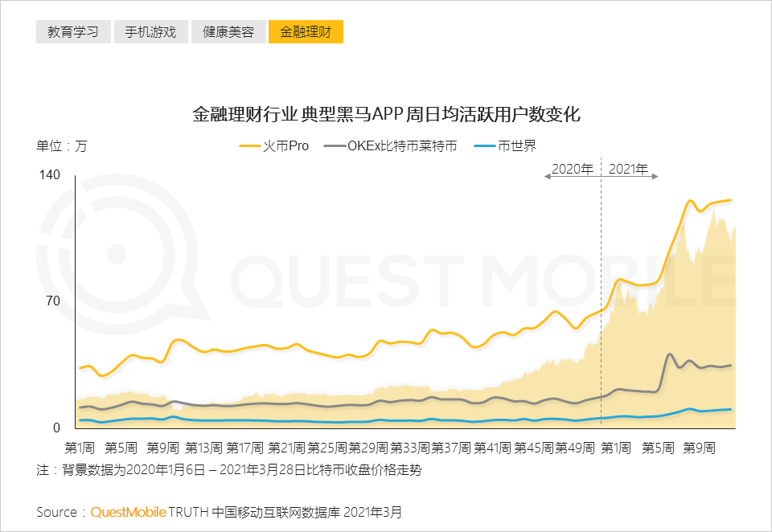Click the 第33周 x-axis label
Image resolution: width=772 pixels, height=532 pixels.
click(410, 448)
